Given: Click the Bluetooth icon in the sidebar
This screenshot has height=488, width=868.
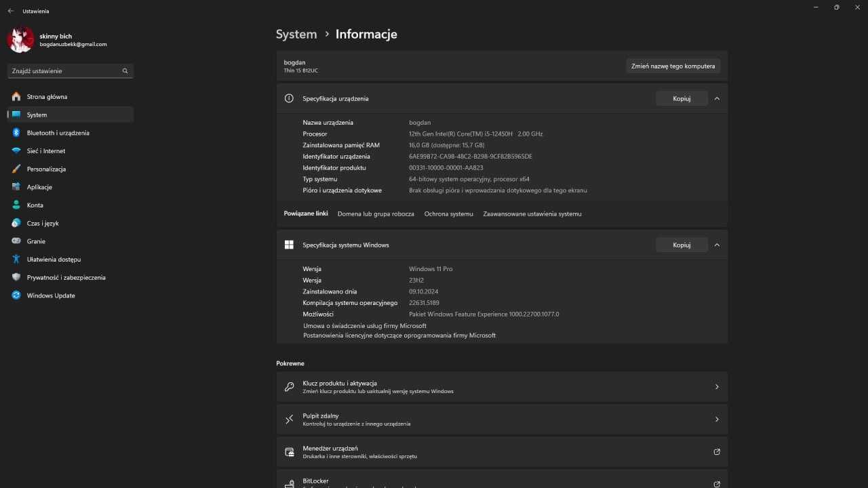Looking at the screenshot, I should pos(16,133).
